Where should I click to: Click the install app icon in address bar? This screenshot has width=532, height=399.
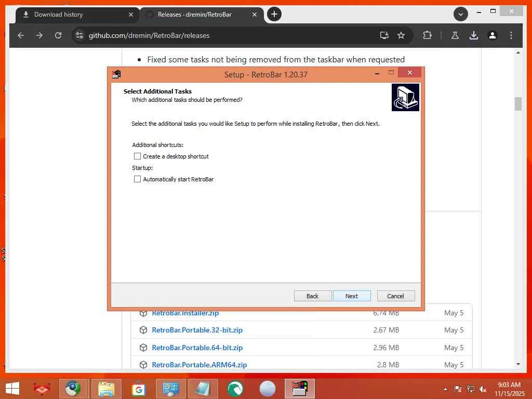click(x=384, y=35)
